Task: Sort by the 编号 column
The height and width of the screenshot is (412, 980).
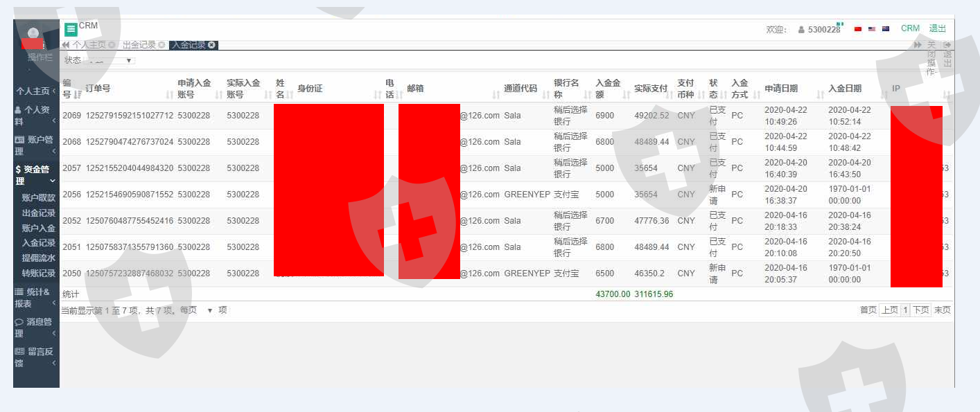Action: coord(78,95)
